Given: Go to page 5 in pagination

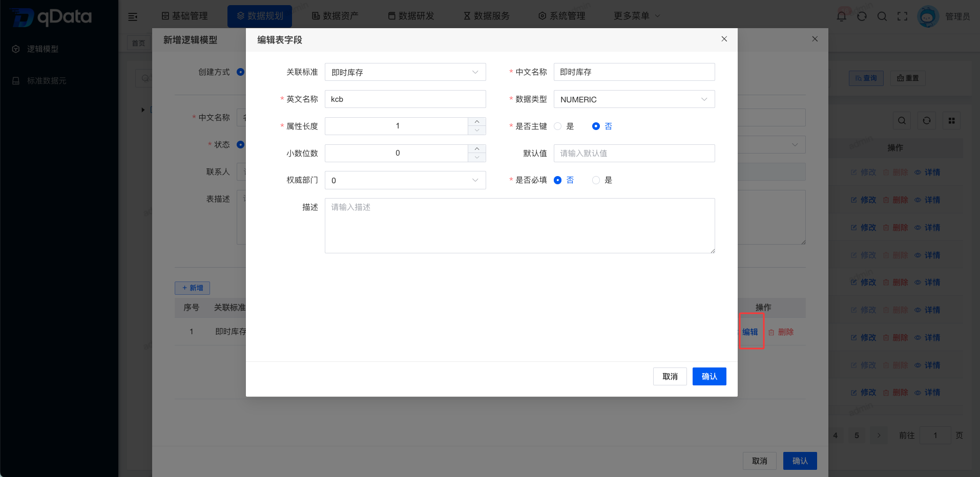Looking at the screenshot, I should (857, 436).
